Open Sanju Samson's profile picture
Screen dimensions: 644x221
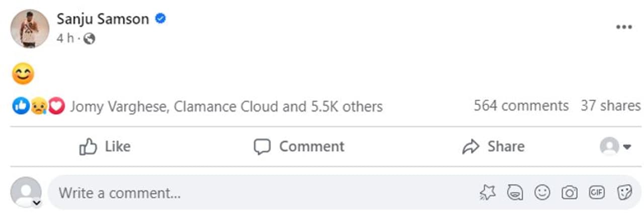point(30,29)
